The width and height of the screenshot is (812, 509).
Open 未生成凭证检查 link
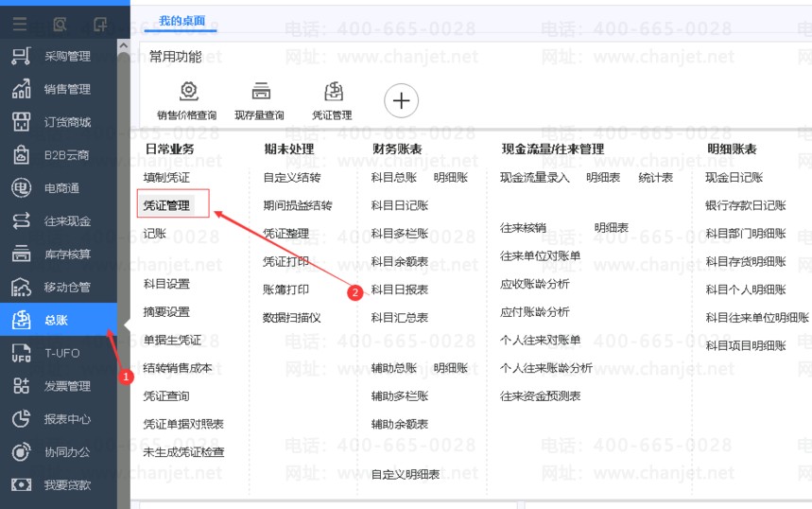[x=183, y=452]
